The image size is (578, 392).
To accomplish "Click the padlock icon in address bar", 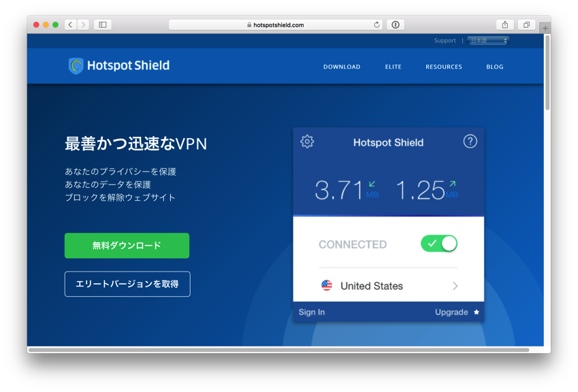I will click(x=249, y=24).
